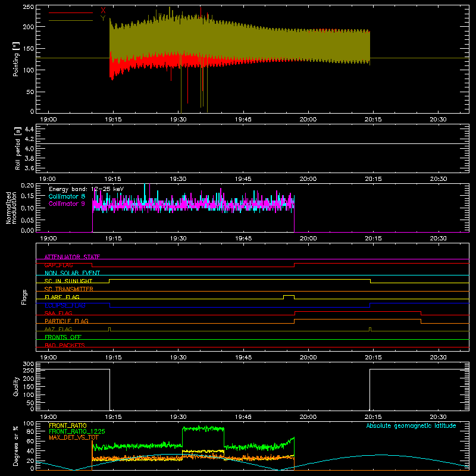Click the red X legend line sample
The width and height of the screenshot is (476, 476).
click(x=71, y=12)
